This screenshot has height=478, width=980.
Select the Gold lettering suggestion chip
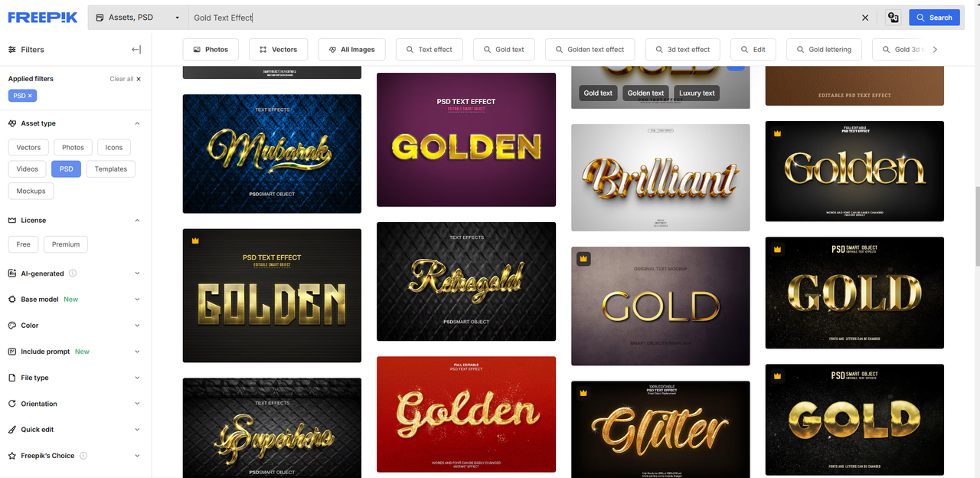(x=824, y=50)
